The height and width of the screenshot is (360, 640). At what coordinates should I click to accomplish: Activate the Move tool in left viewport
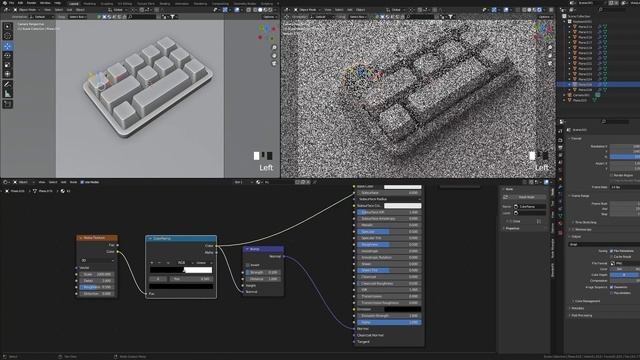(x=8, y=46)
